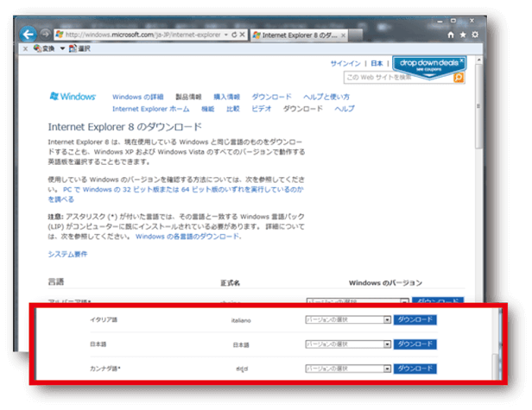This screenshot has width=532, height=410.
Task: Click the 日本 region link
Action: point(377,63)
